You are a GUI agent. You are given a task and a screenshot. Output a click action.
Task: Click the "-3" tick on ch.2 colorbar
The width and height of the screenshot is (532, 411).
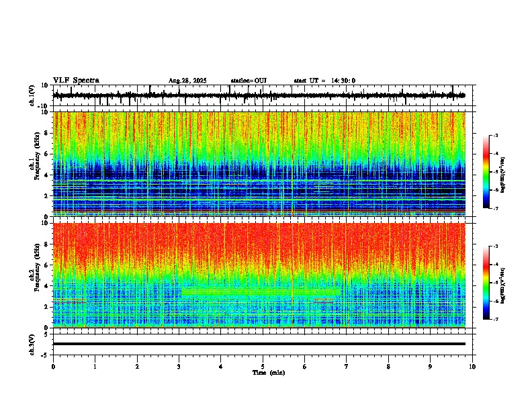495,246
